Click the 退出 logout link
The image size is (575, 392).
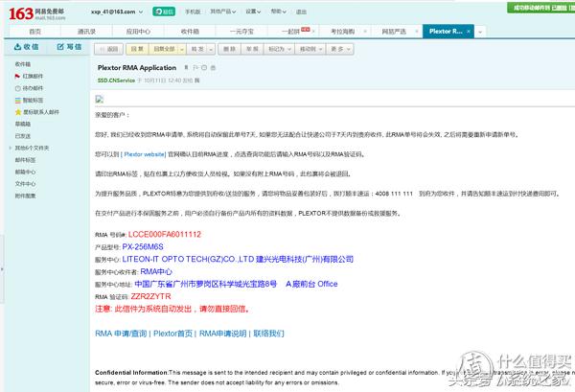pos(301,12)
